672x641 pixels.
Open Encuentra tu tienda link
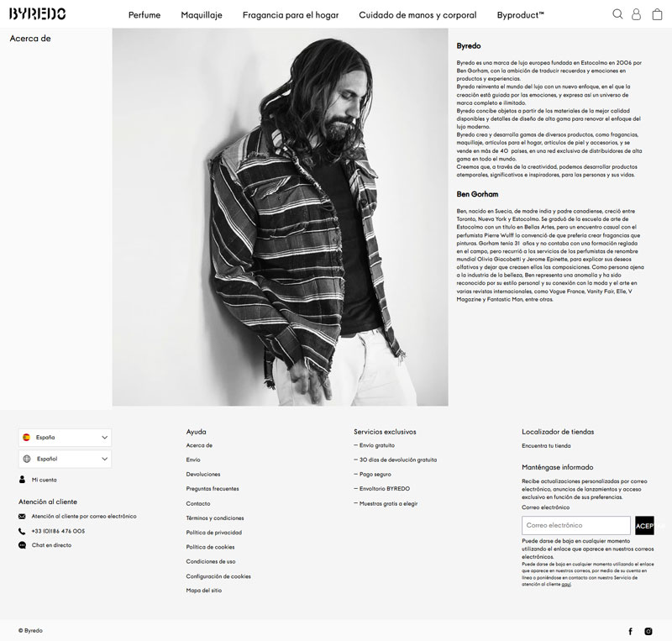coord(546,446)
